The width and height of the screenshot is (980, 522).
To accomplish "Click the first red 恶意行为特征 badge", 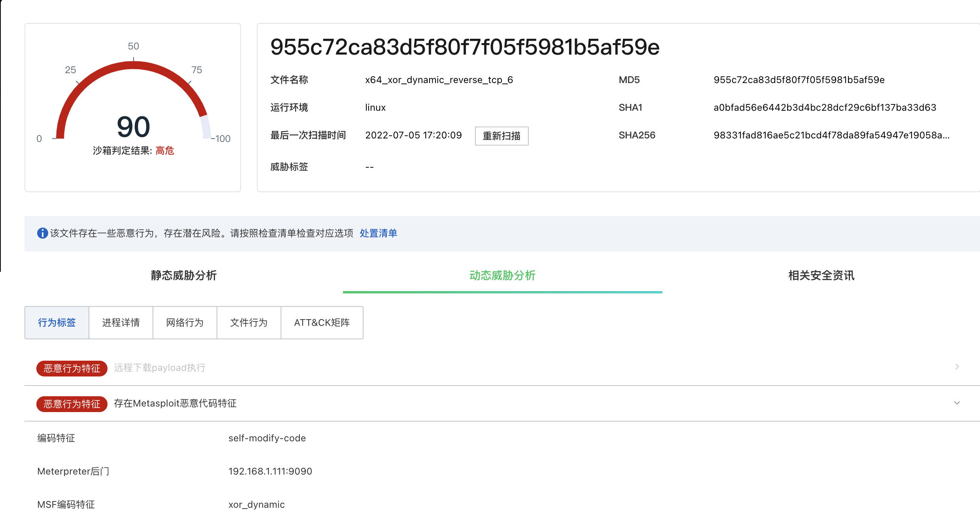I will point(72,369).
